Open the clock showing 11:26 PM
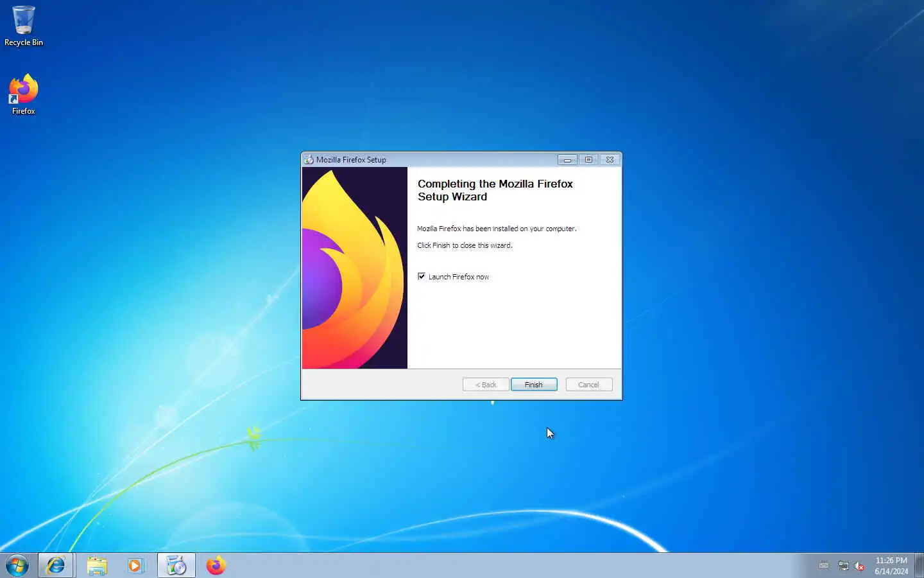The image size is (924, 578). [891, 566]
